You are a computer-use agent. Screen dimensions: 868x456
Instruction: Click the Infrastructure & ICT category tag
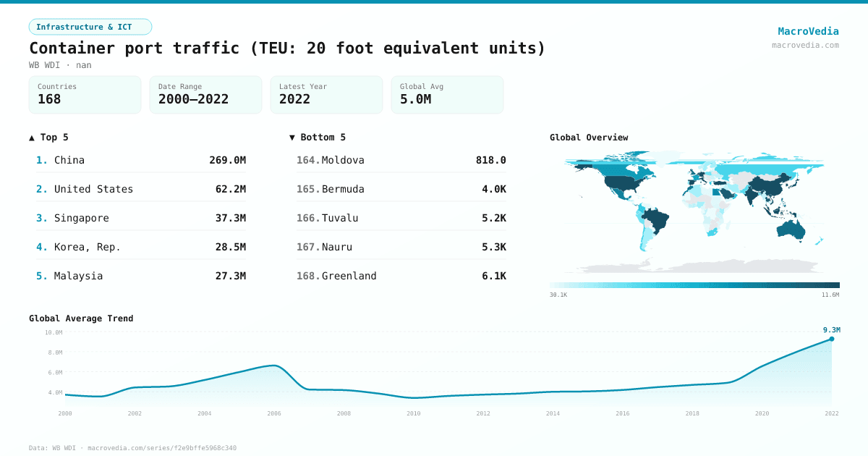click(x=90, y=27)
